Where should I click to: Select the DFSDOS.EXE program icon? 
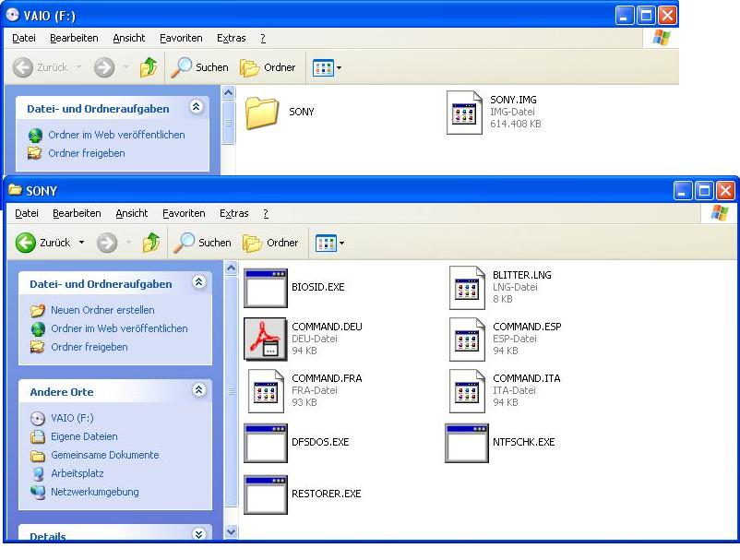tap(265, 443)
